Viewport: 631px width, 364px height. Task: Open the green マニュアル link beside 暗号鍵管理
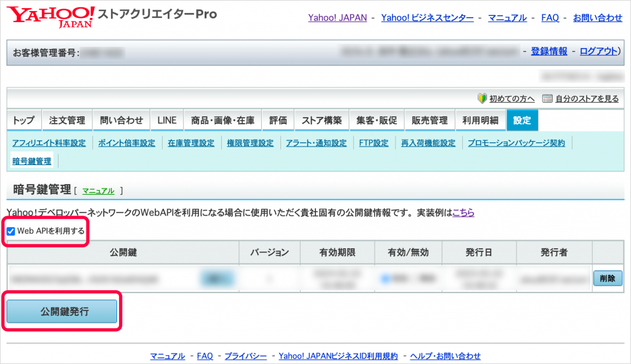(x=98, y=191)
